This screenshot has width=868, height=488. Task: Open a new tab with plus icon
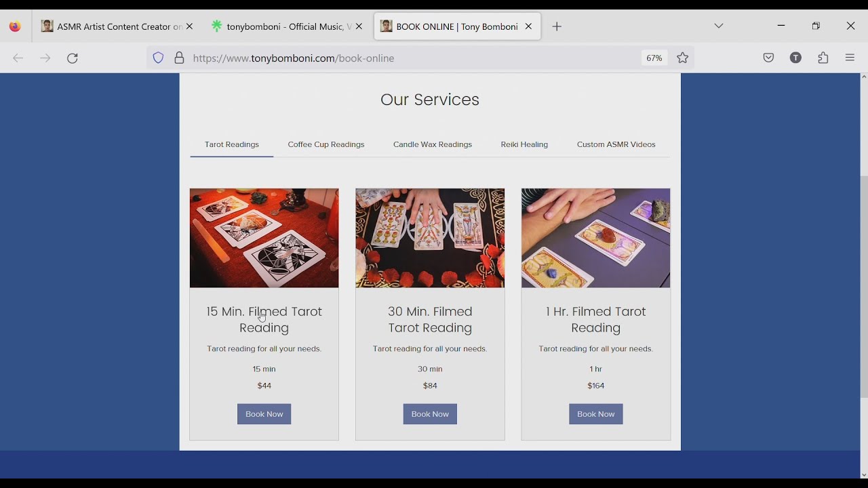click(x=557, y=26)
